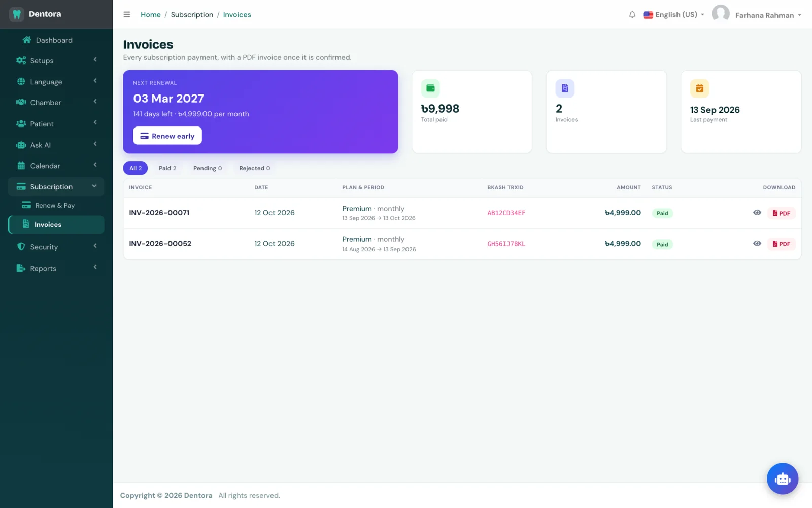Viewport: 812px width, 508px height.
Task: Click bKash TrxID AB12CD34EF
Action: click(x=506, y=213)
